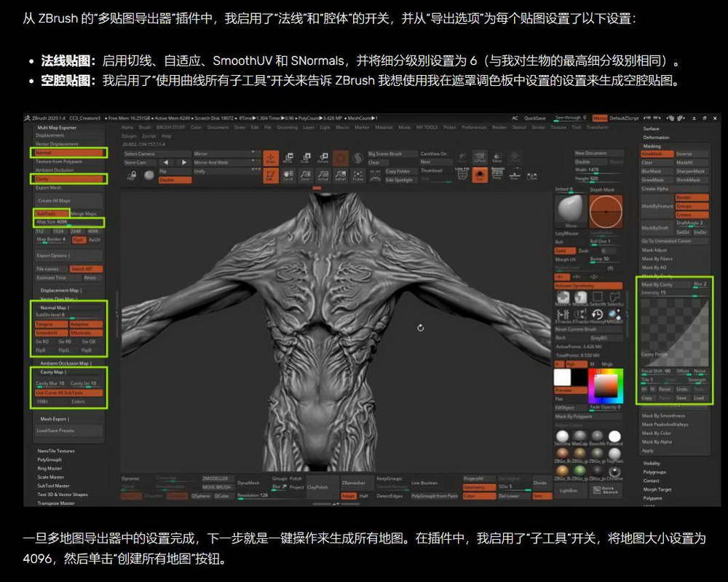Open the Render menu
The height and width of the screenshot is (582, 728).
(499, 127)
